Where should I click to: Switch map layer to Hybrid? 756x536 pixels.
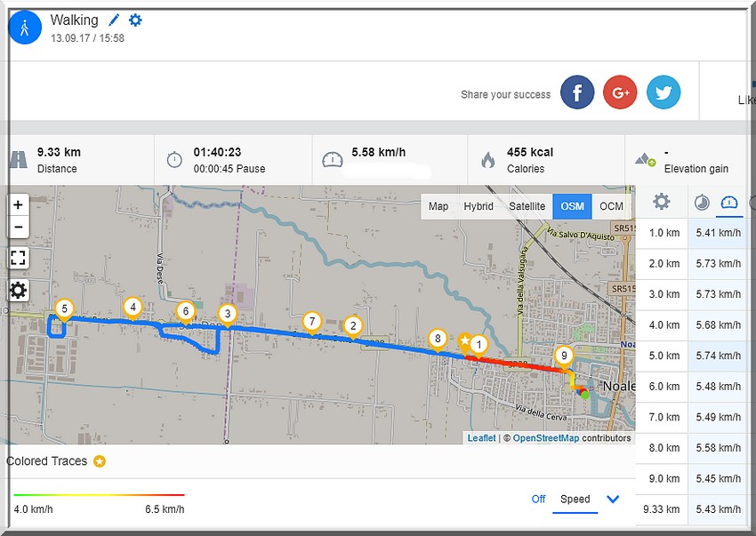pos(479,206)
